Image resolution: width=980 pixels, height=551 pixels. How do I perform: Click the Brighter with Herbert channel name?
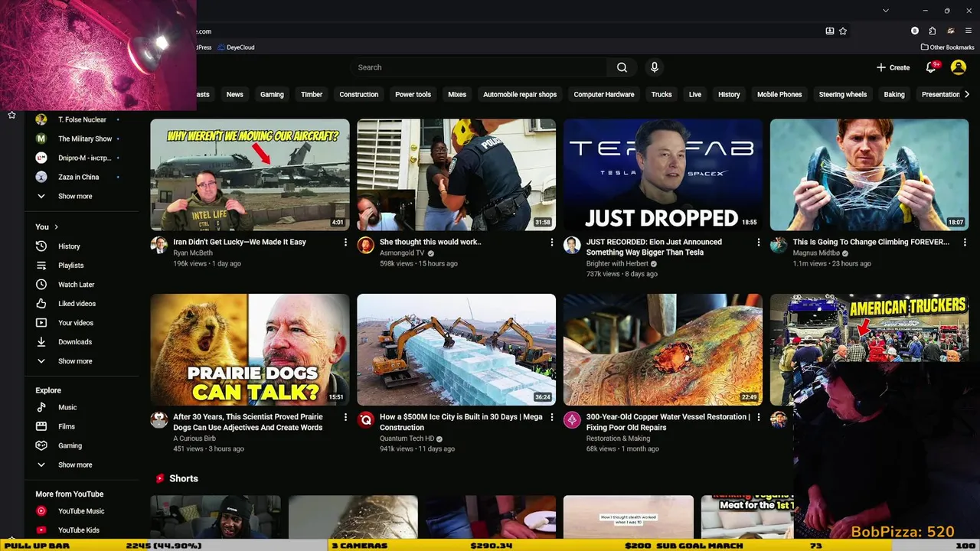coord(617,263)
